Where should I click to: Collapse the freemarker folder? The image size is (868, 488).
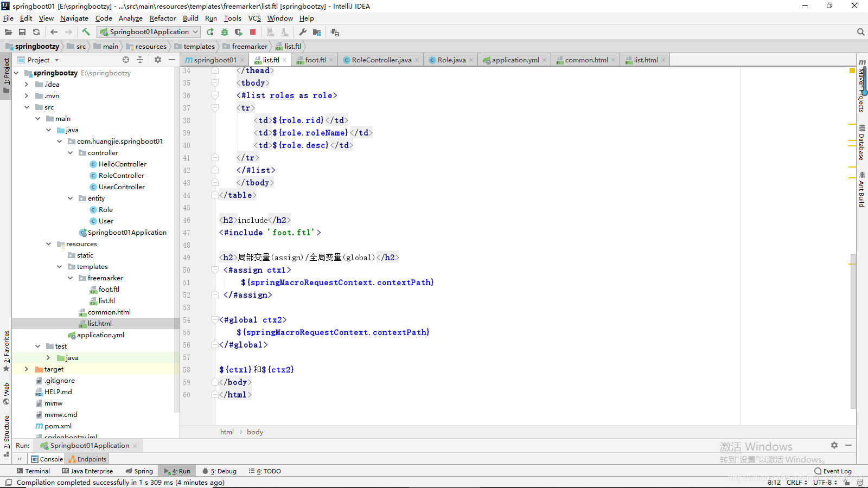[70, 278]
